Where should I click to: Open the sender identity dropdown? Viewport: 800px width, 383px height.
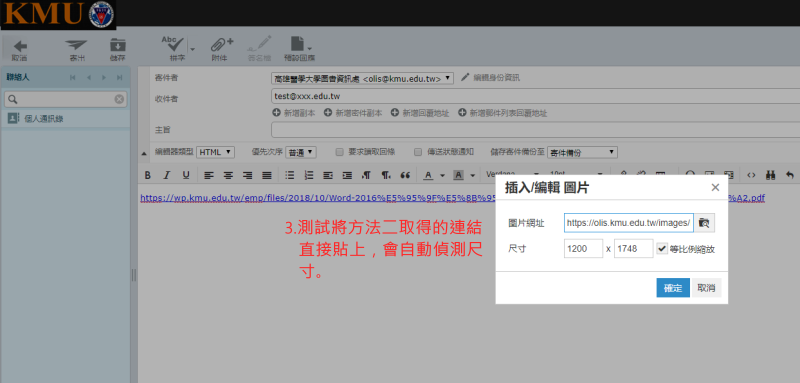[x=362, y=79]
